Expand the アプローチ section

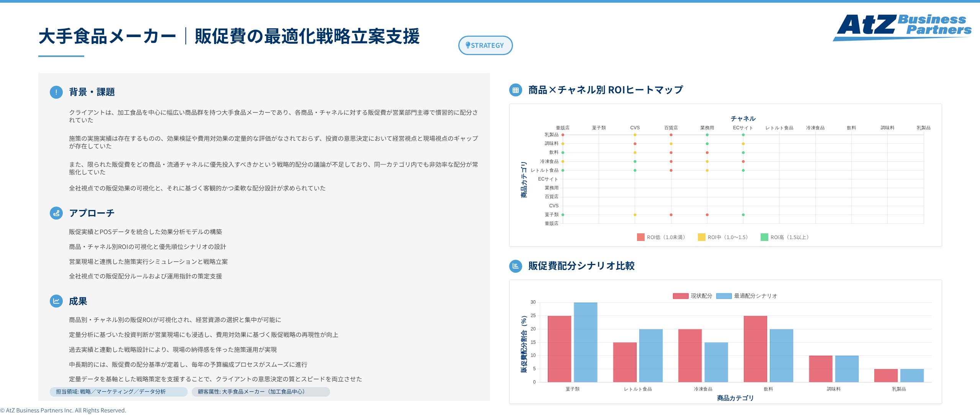pyautogui.click(x=91, y=214)
